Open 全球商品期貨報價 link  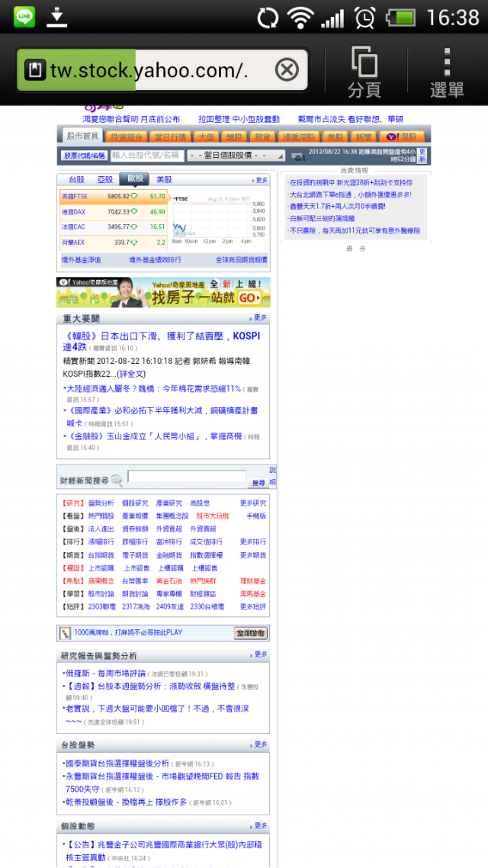coord(241,259)
